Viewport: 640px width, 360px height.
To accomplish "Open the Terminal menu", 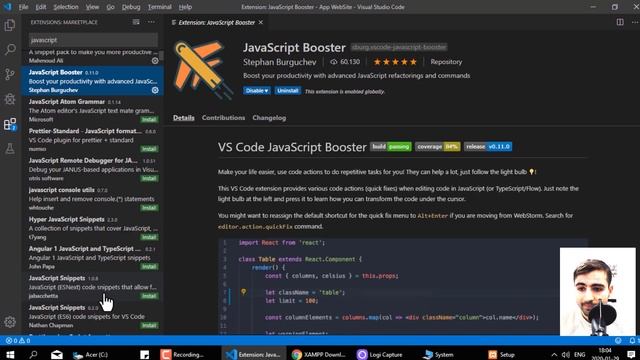I will click(160, 7).
